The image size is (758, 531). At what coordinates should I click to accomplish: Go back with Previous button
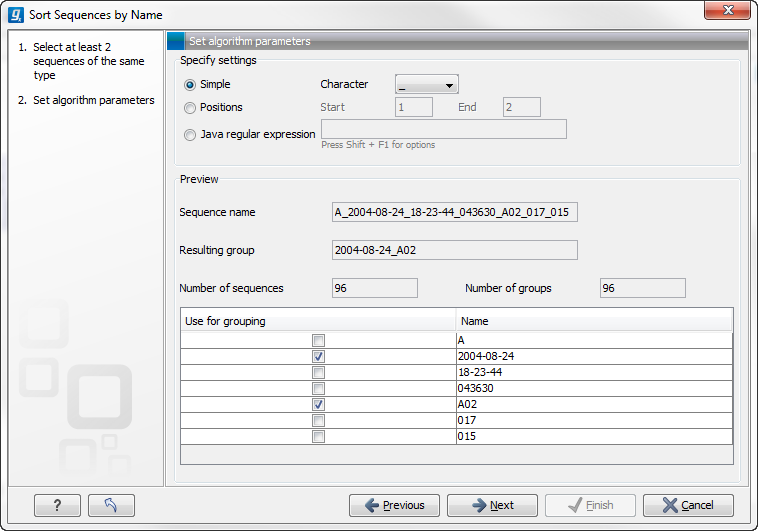(394, 505)
